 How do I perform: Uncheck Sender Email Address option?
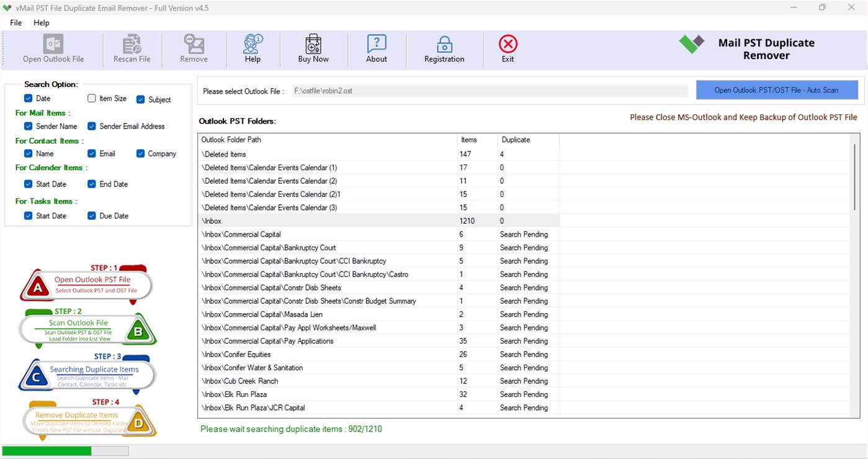coord(91,125)
